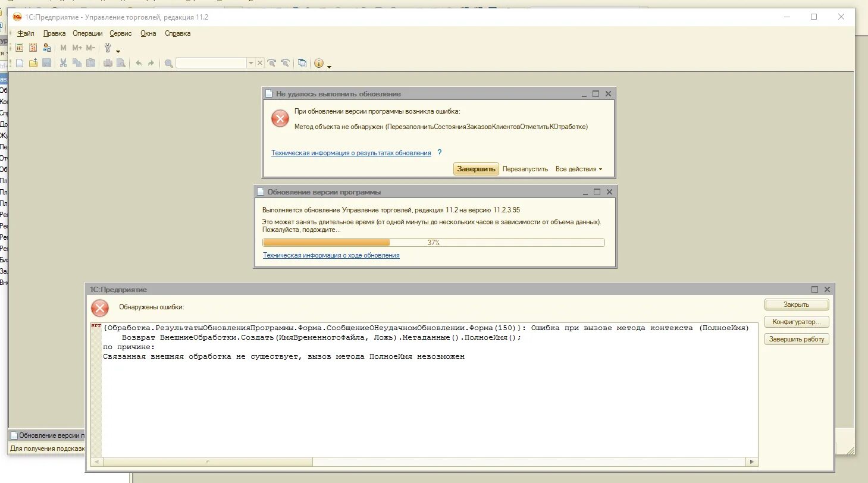Open the Правка menu
This screenshot has width=868, height=483.
click(x=54, y=33)
